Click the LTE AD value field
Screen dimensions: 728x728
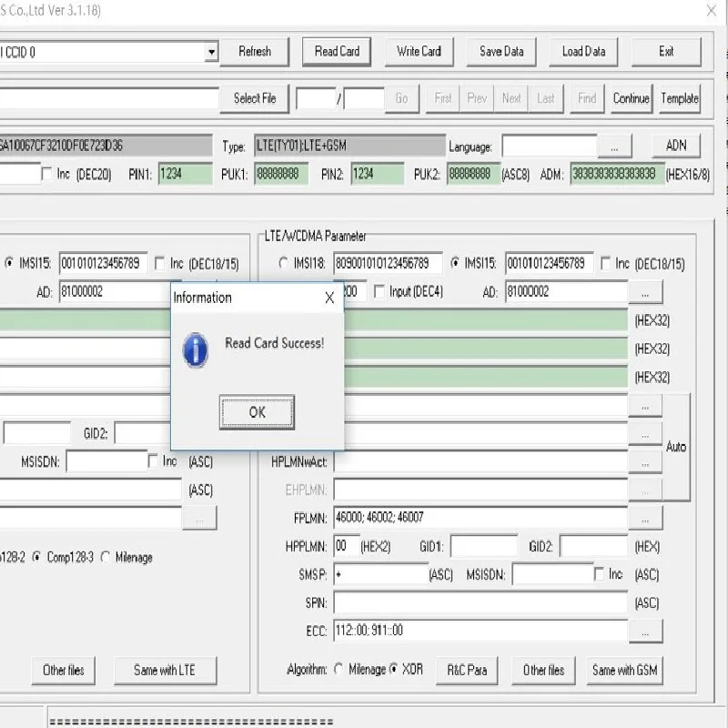pyautogui.click(x=566, y=291)
